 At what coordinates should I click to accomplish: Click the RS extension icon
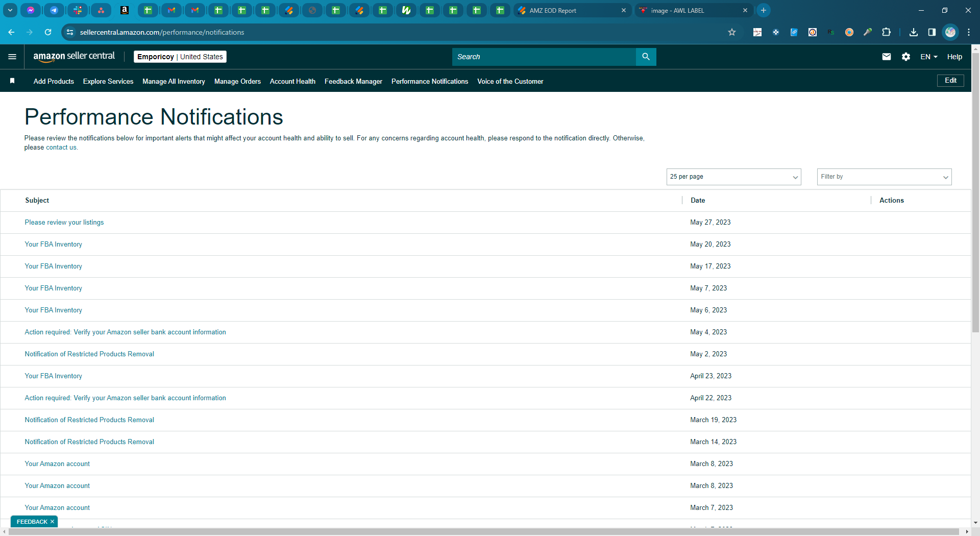pyautogui.click(x=831, y=32)
